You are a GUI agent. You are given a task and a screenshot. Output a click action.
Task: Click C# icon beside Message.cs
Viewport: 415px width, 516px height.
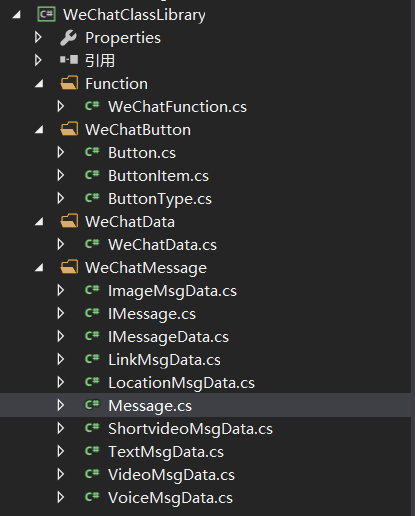pyautogui.click(x=92, y=405)
